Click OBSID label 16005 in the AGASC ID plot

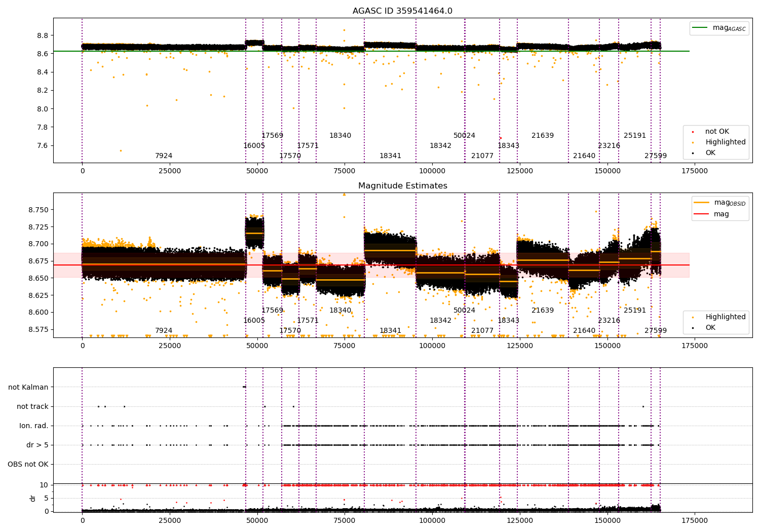tap(254, 146)
